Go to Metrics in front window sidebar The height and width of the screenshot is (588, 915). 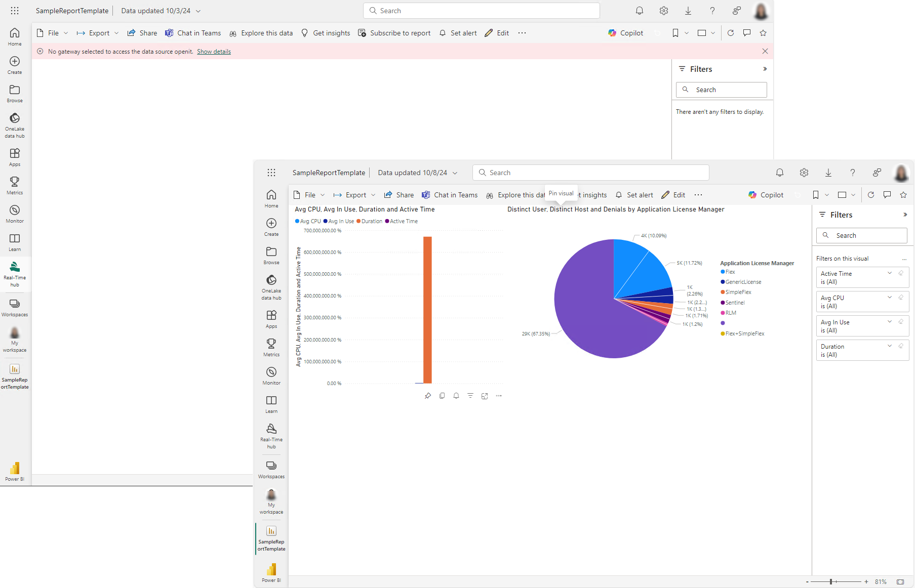271,347
